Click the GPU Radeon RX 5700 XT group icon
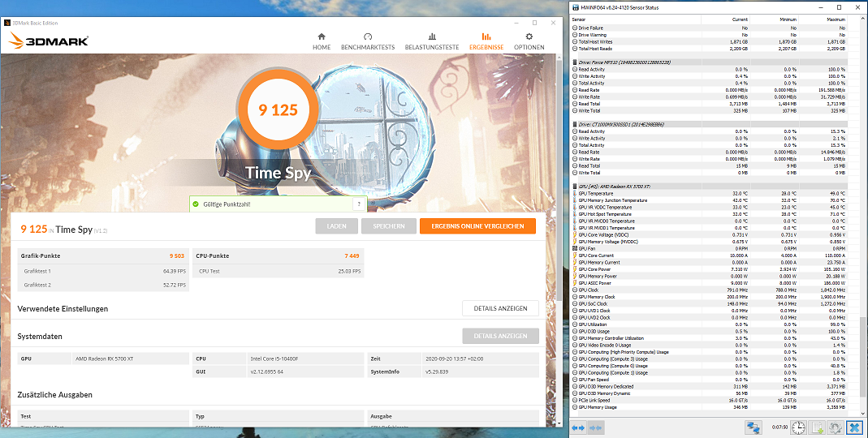 (575, 187)
